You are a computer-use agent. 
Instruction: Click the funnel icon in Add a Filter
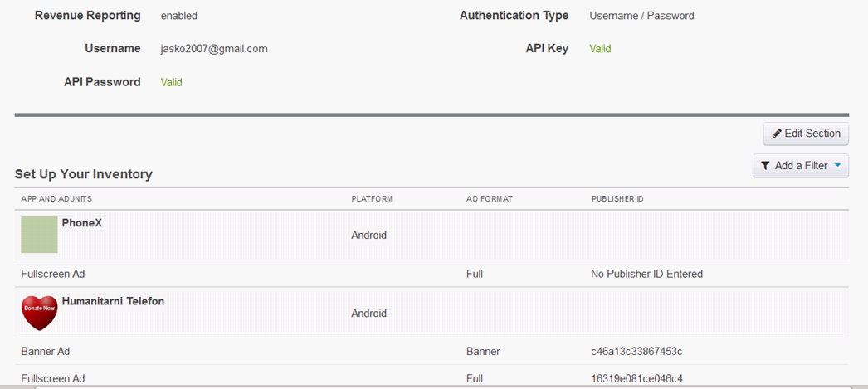tap(765, 165)
